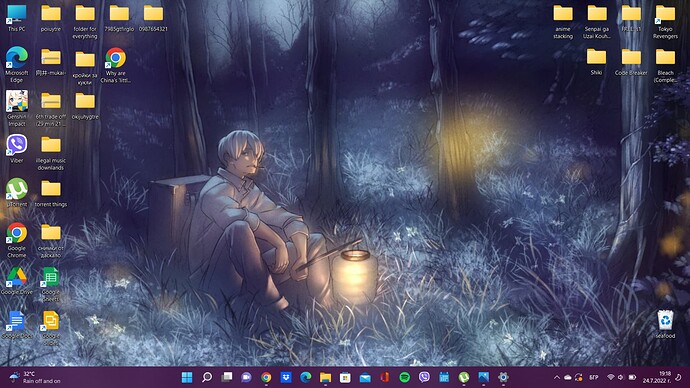Select the 'Bleach (Comple...' folder
690x388 pixels.
coord(665,66)
